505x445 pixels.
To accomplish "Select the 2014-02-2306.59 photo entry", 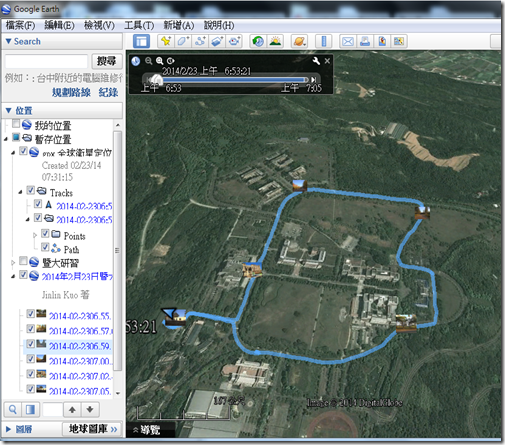I will (x=80, y=346).
